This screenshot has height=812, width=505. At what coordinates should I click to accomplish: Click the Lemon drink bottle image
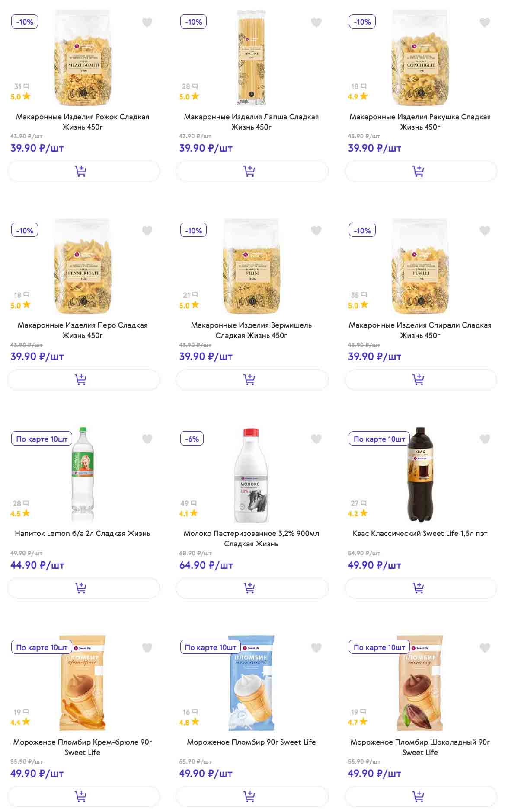click(83, 475)
